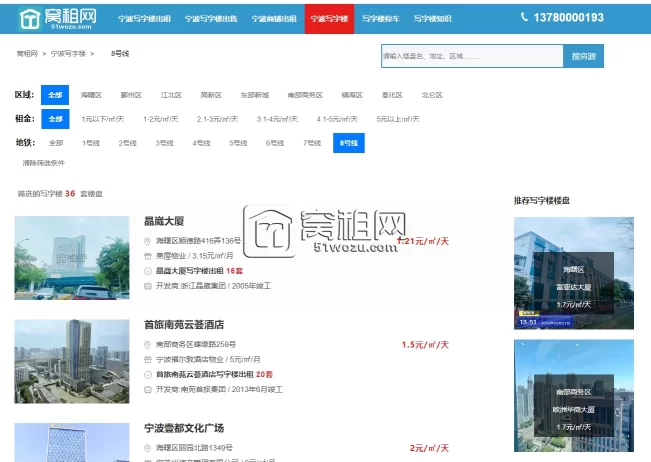Select 全部 in 租金 filter
The width and height of the screenshot is (651, 462).
(x=55, y=119)
